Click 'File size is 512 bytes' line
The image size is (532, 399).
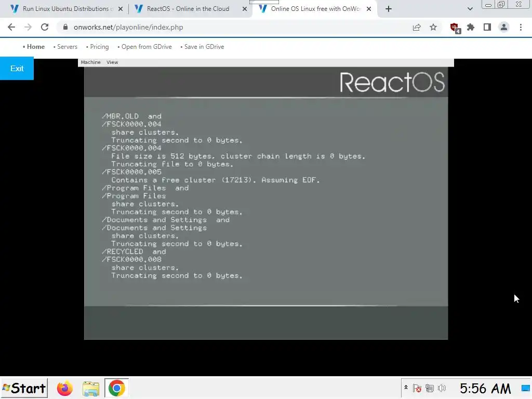click(238, 156)
